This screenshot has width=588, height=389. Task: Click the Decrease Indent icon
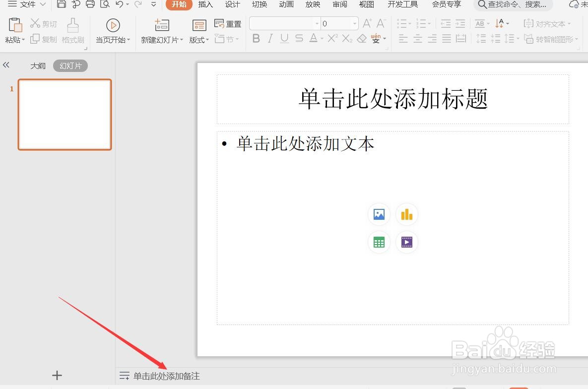(446, 24)
